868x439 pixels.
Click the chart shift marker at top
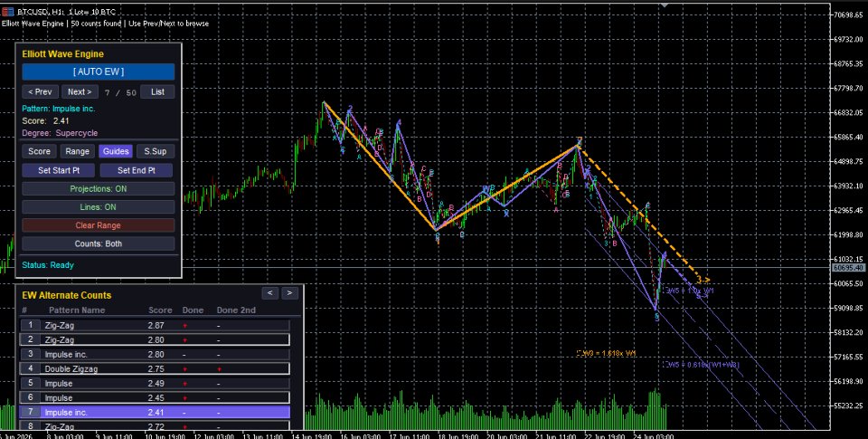[x=665, y=5]
